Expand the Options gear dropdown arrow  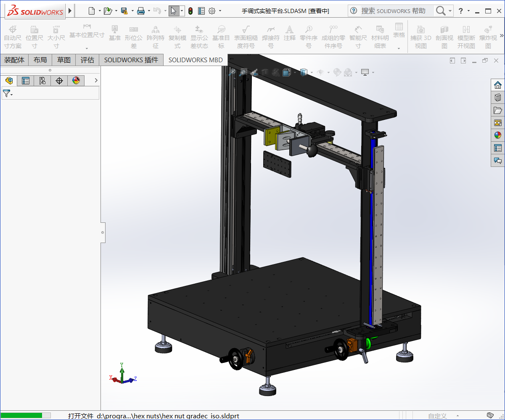pyautogui.click(x=220, y=11)
